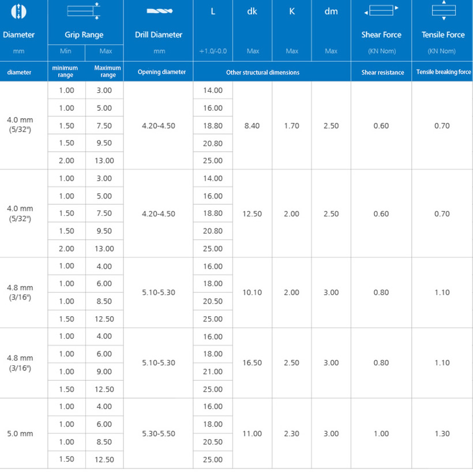Click the 5.30-5.50 drill diameter cell
473x476 pixels.
click(159, 433)
